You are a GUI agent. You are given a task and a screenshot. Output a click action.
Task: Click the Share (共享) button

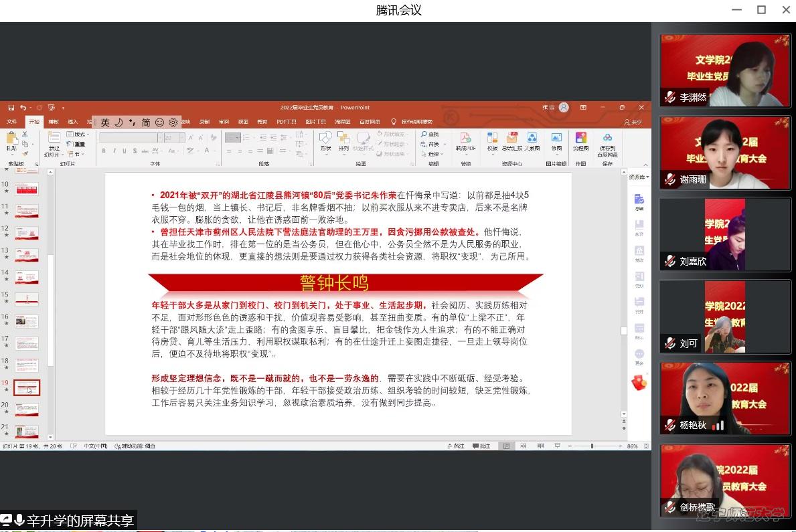[633, 122]
